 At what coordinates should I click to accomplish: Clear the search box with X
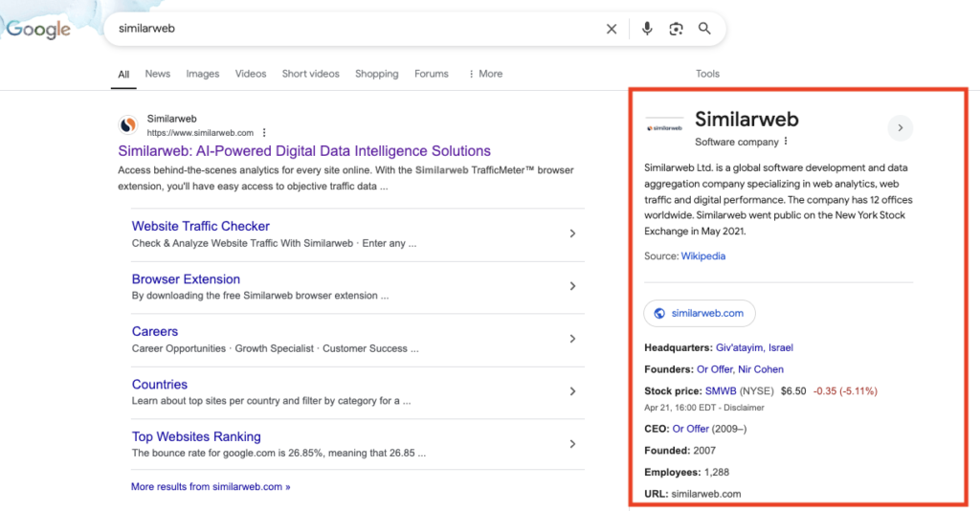point(612,29)
